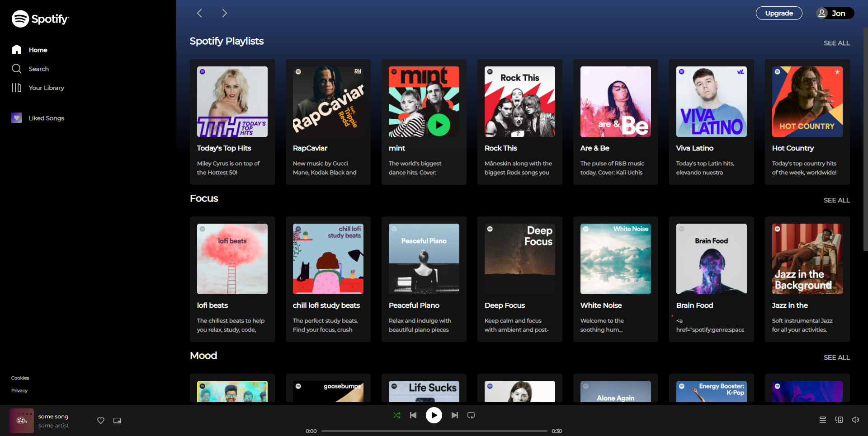Click the Upgrade button
Image resolution: width=868 pixels, height=436 pixels.
point(778,13)
